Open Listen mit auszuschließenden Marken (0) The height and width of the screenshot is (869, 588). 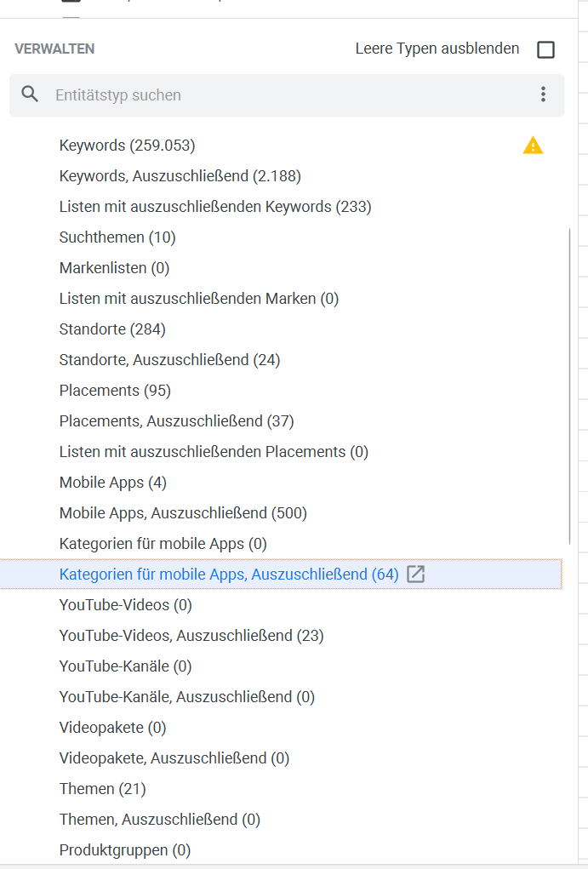[x=199, y=299]
